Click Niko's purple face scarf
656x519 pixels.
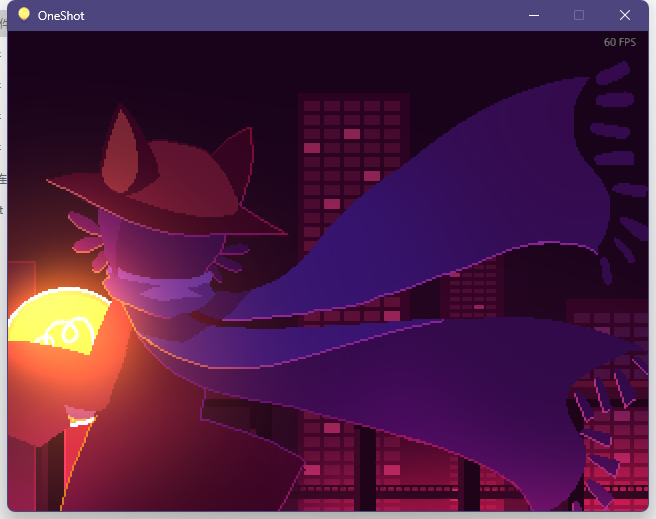tap(165, 290)
